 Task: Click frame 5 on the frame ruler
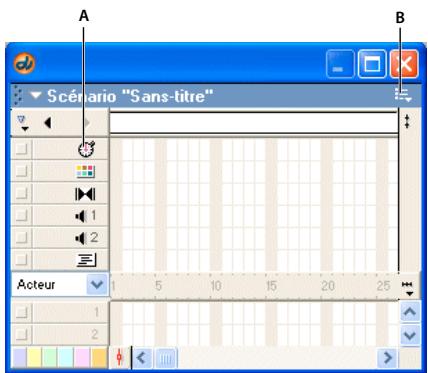(158, 286)
